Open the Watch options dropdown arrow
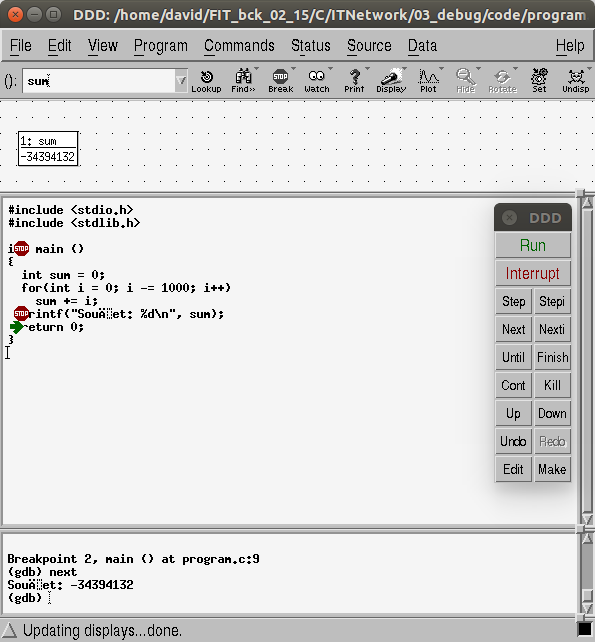Image resolution: width=595 pixels, height=642 pixels. [x=330, y=68]
